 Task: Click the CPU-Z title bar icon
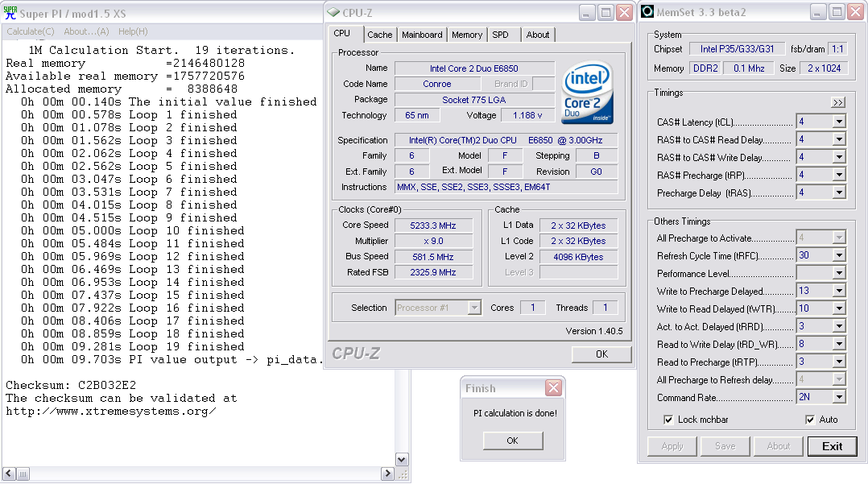click(333, 12)
